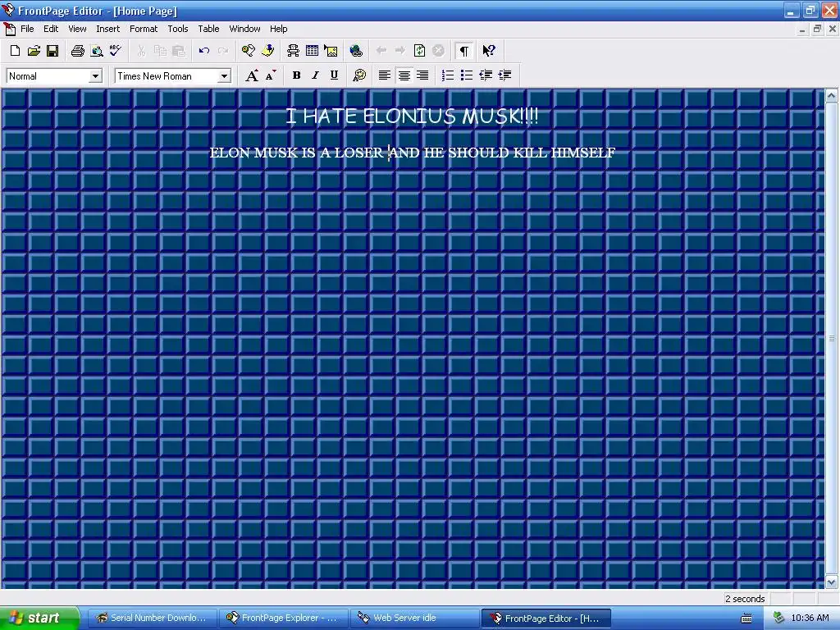Click the Back navigation arrow
Viewport: 840px width, 630px height.
[x=381, y=51]
